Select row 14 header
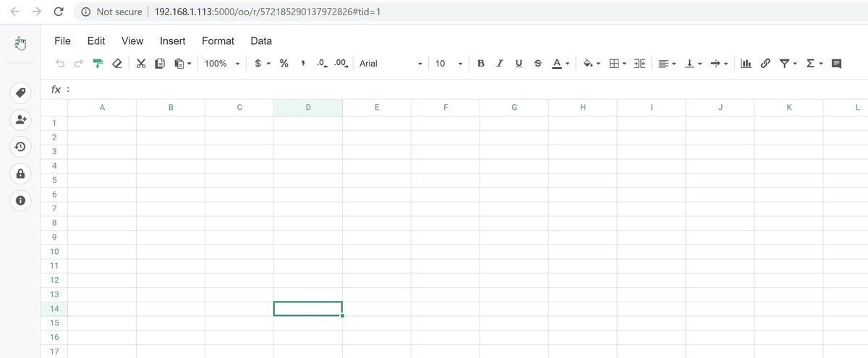The width and height of the screenshot is (868, 358). [x=54, y=309]
